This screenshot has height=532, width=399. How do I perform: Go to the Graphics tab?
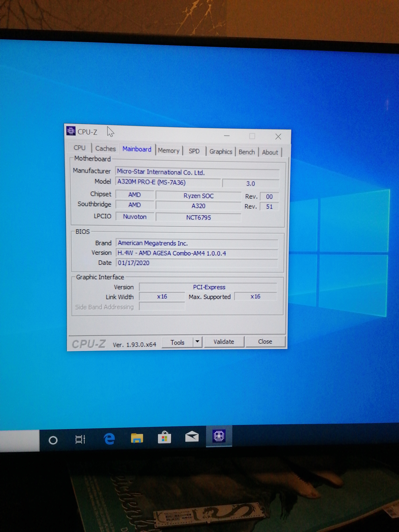(x=221, y=151)
